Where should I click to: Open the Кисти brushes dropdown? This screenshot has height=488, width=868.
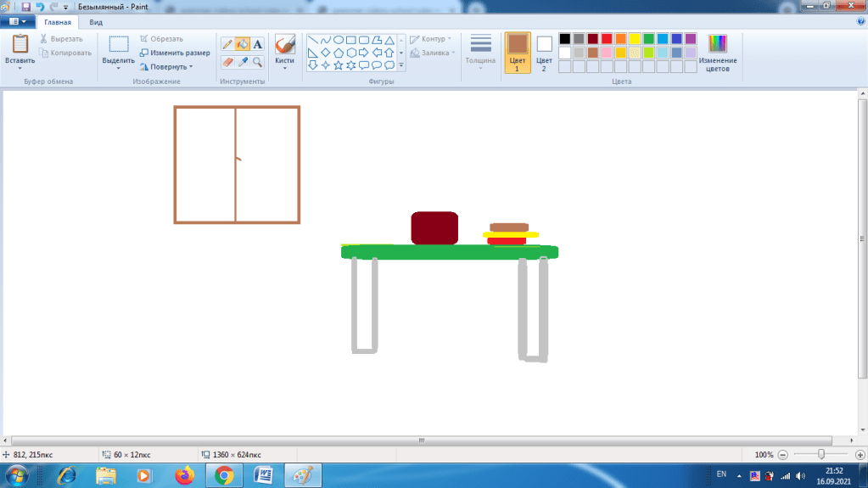(x=284, y=51)
